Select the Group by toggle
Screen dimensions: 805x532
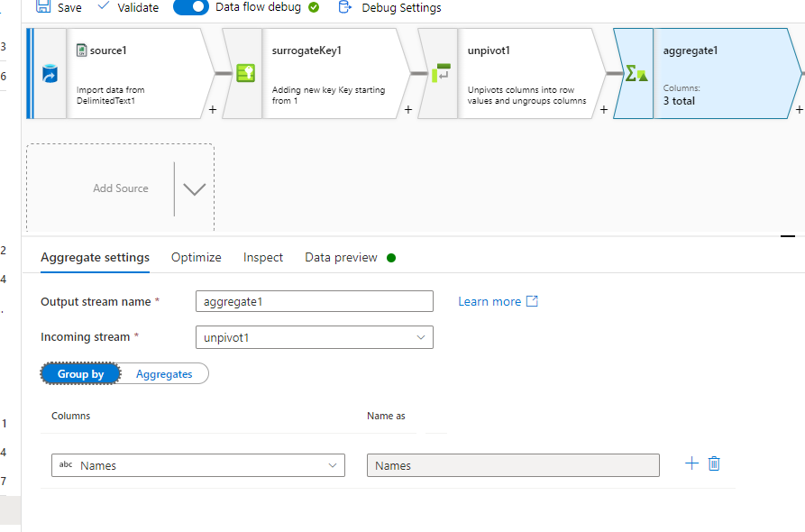[x=80, y=373]
